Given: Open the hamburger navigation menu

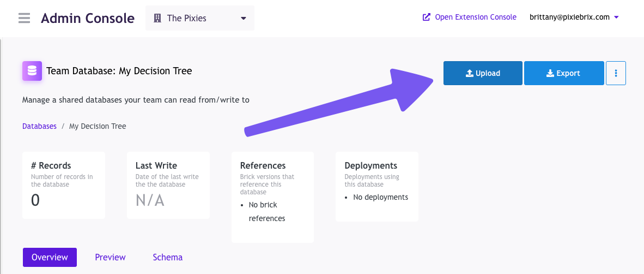Looking at the screenshot, I should click(24, 18).
